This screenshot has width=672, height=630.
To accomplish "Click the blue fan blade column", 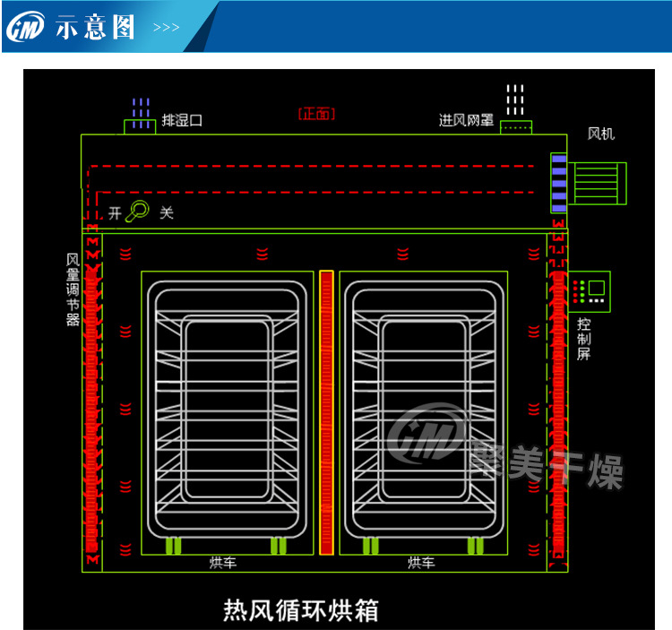I will [x=559, y=183].
